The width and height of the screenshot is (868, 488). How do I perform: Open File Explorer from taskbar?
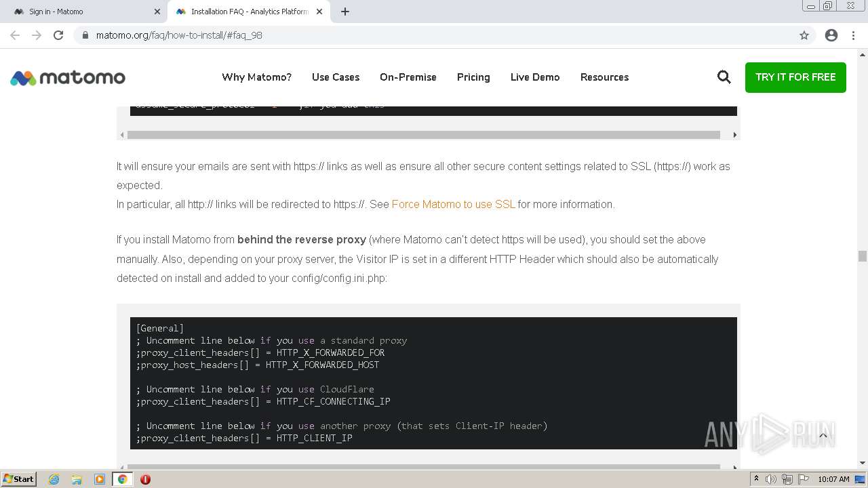click(x=77, y=479)
